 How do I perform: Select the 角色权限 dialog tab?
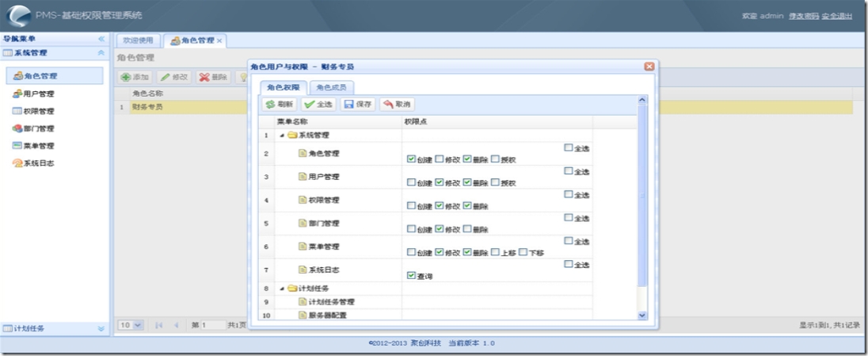point(283,88)
